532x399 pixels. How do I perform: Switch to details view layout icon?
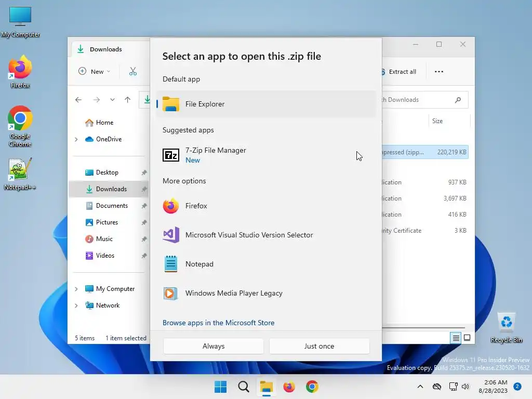456,338
